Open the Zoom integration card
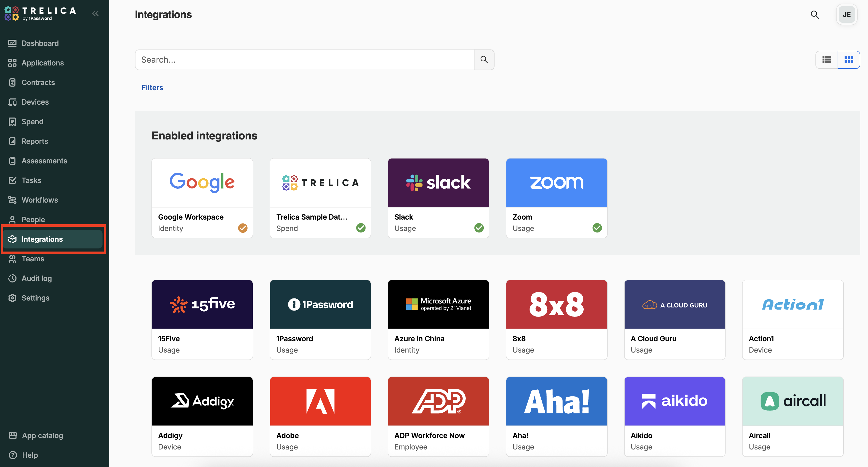The image size is (868, 467). [x=556, y=198]
